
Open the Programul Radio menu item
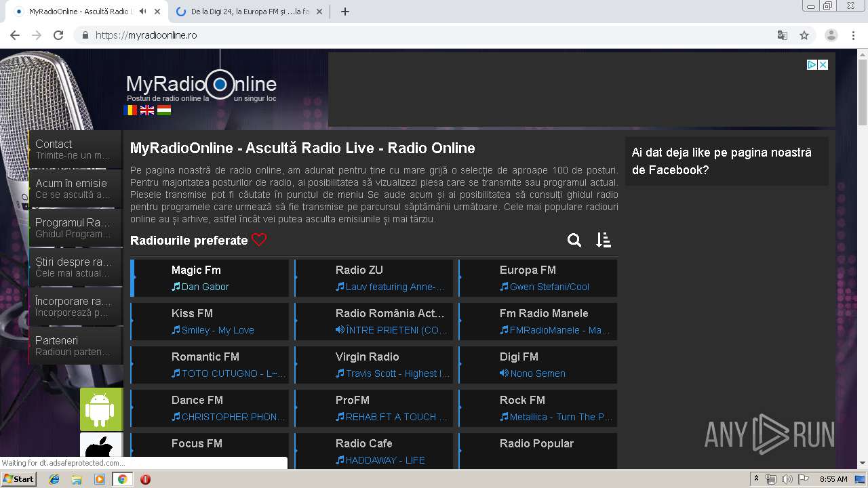[75, 228]
